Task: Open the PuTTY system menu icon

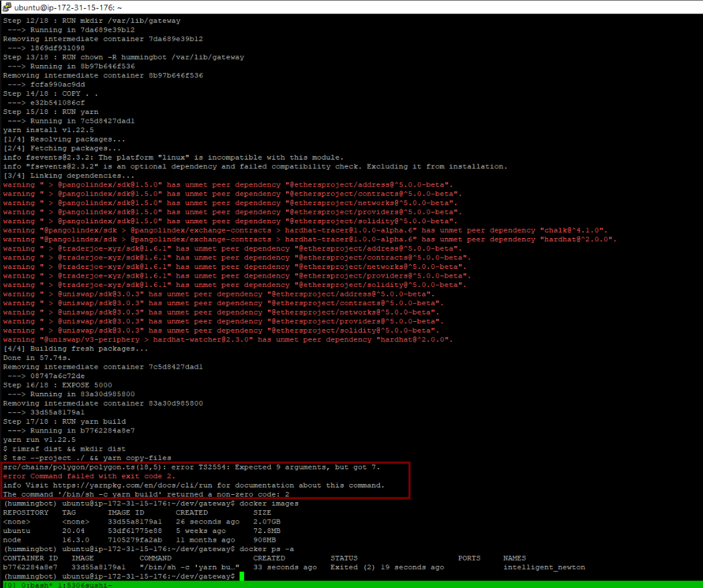Action: pos(7,7)
